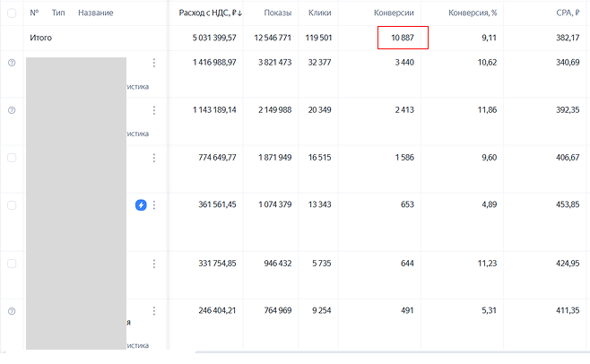Image resolution: width=590 pixels, height=364 pixels.
Task: Click total conversion rate 9,11
Action: pos(490,38)
